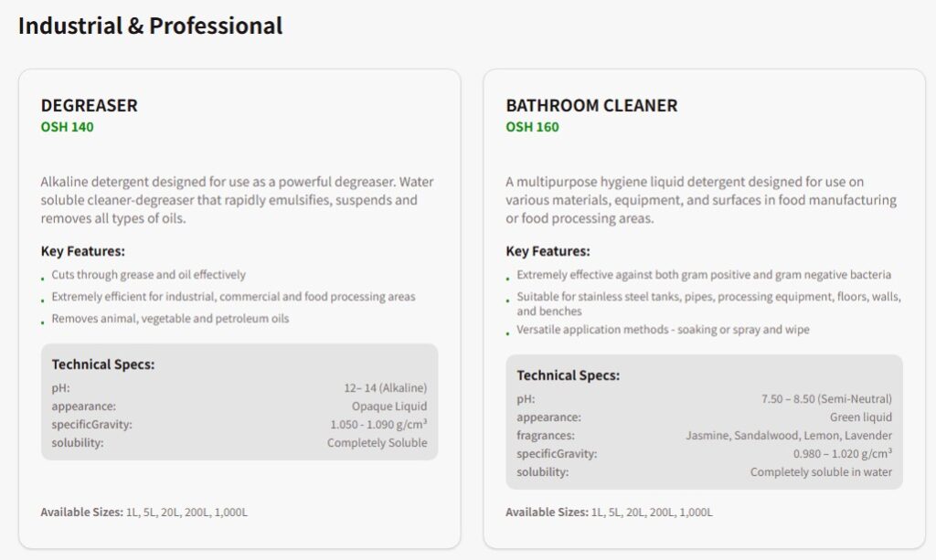Open the DEGREASER product title
Image resolution: width=936 pixels, height=560 pixels.
(x=89, y=105)
